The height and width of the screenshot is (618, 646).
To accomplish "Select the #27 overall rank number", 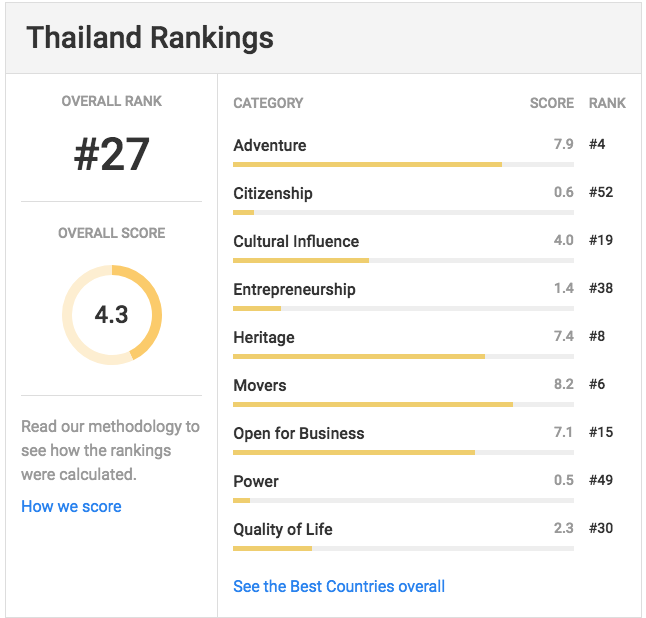I will pos(112,154).
